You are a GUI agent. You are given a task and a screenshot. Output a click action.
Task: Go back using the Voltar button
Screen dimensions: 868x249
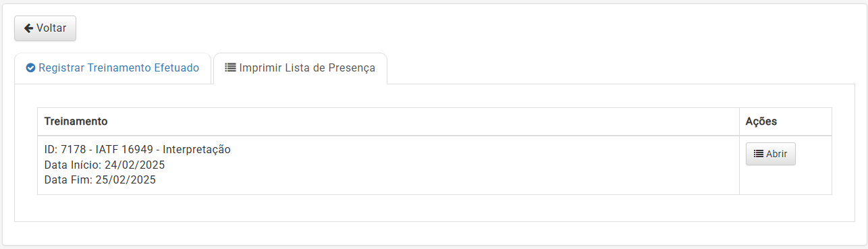[x=45, y=28]
